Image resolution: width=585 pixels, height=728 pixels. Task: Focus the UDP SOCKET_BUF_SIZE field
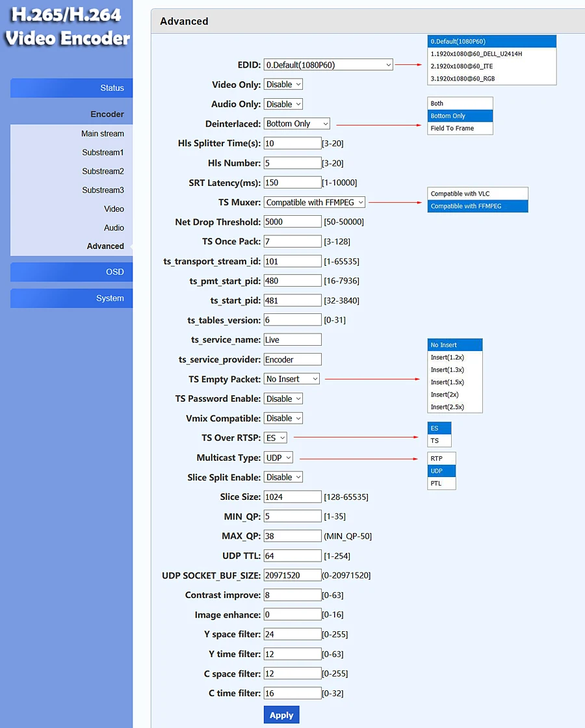[292, 575]
